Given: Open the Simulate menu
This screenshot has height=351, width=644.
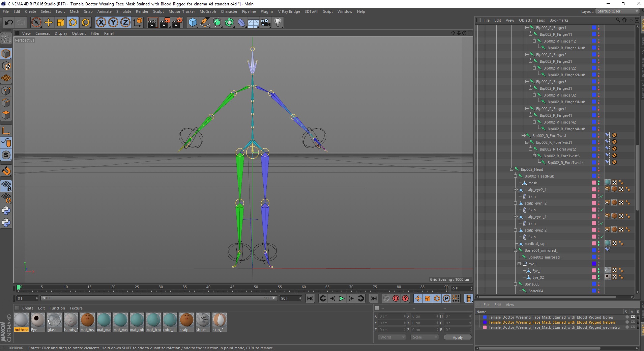Looking at the screenshot, I should coord(124,11).
